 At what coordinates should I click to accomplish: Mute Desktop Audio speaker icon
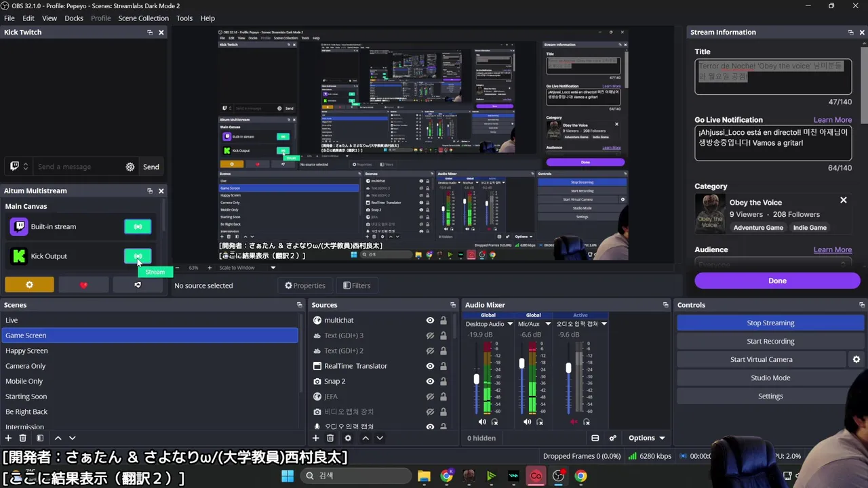(482, 422)
